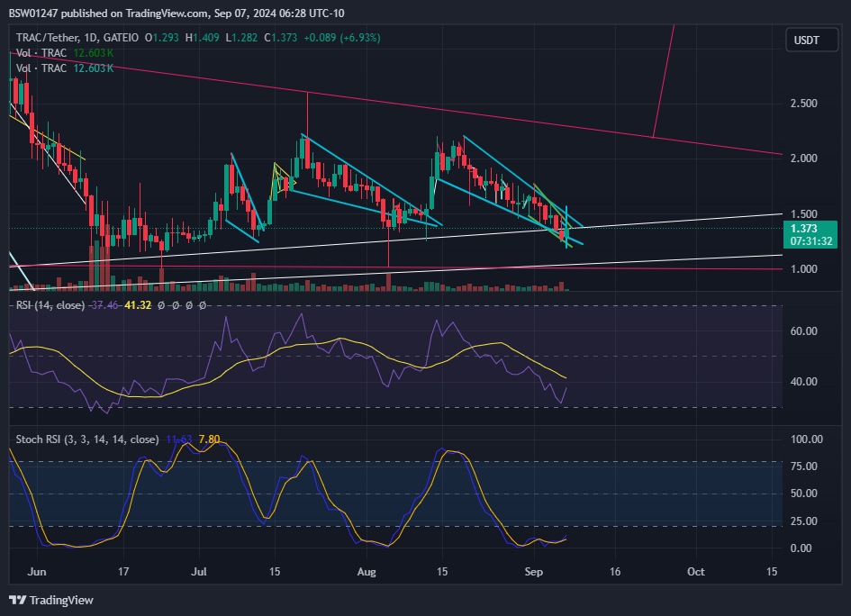
Task: Click the +0.089 (+6.93%) change value
Action: [342, 38]
